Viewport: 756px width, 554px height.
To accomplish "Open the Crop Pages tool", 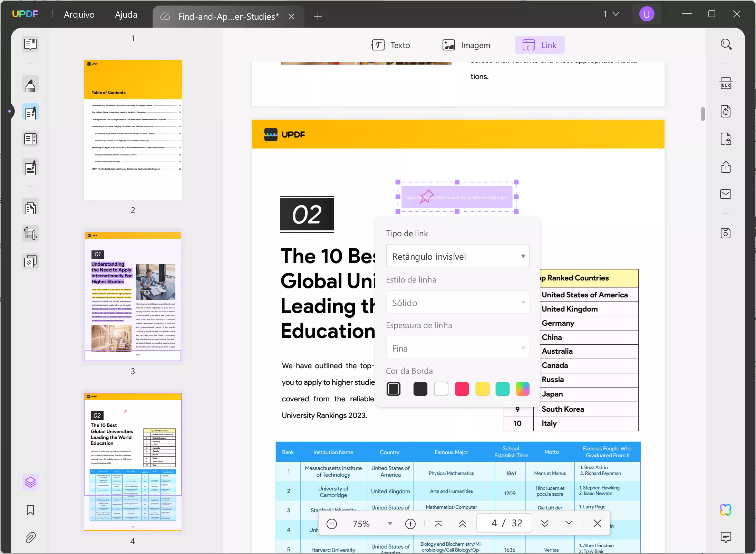I will click(30, 234).
